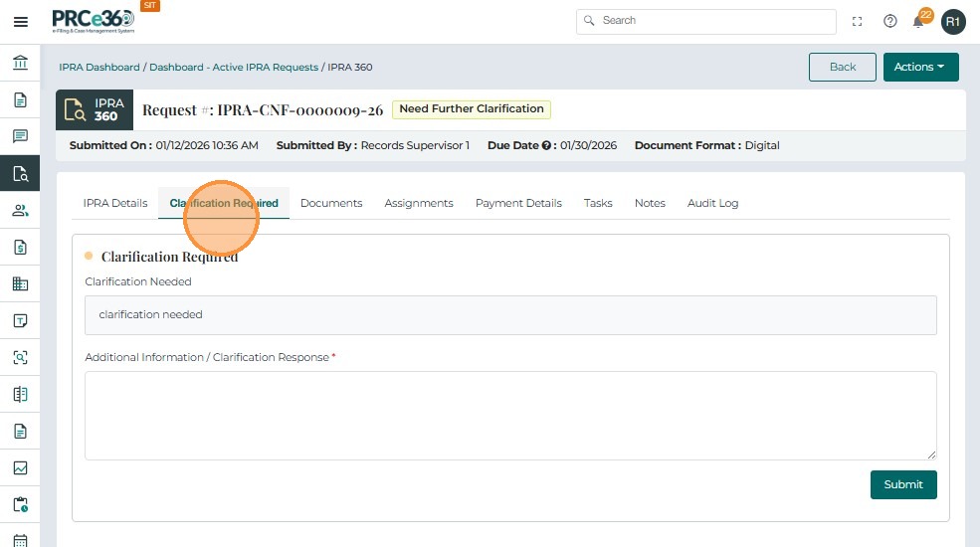Select the users icon in sidebar
Image resolution: width=980 pixels, height=547 pixels.
20,210
